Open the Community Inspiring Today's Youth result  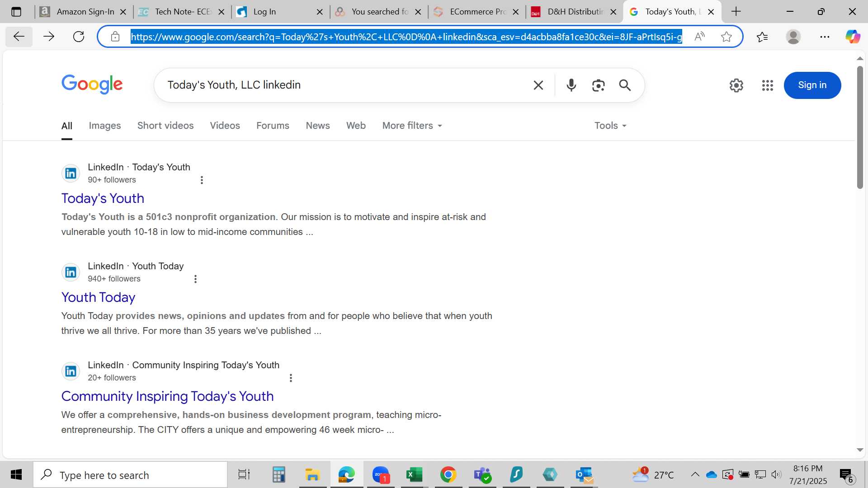167,396
